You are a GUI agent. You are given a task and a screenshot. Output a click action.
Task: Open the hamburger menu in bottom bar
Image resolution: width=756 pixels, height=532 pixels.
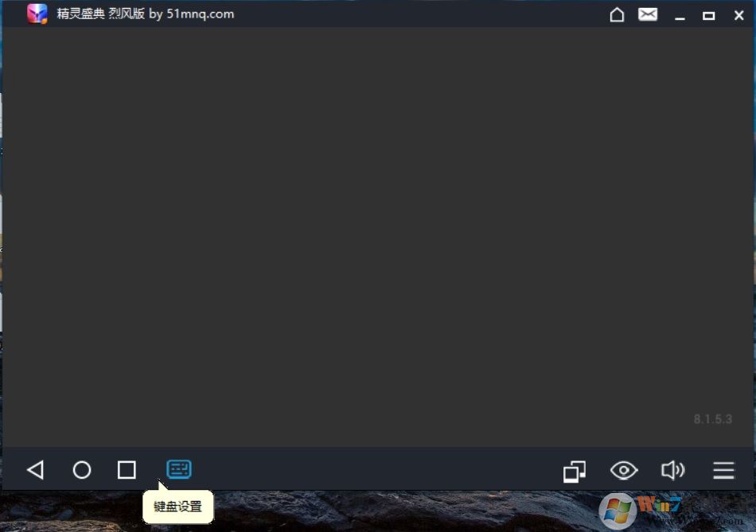723,470
